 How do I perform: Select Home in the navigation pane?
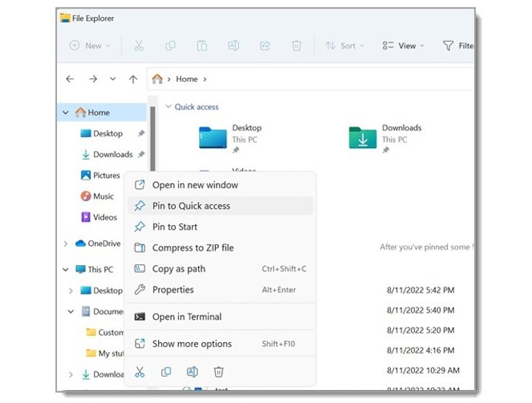pos(102,113)
